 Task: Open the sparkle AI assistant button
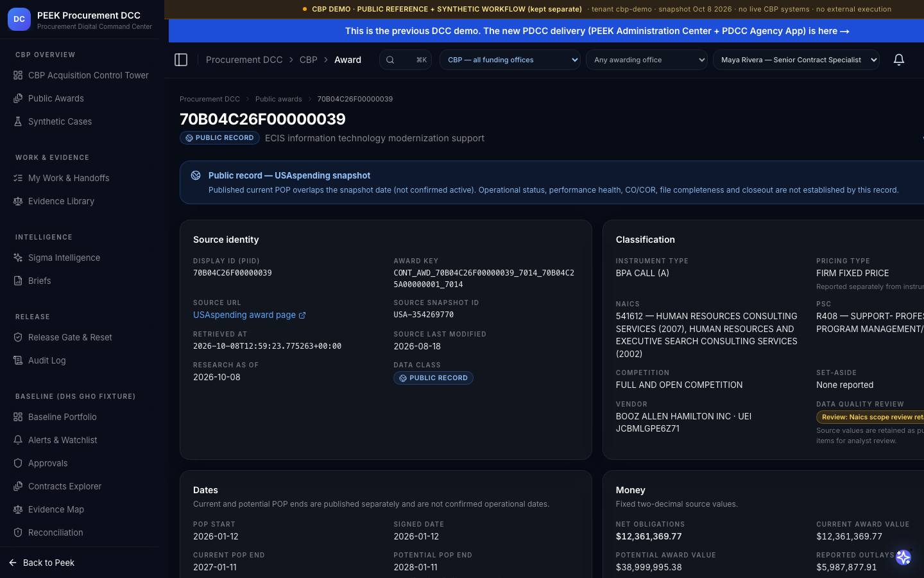(x=903, y=557)
